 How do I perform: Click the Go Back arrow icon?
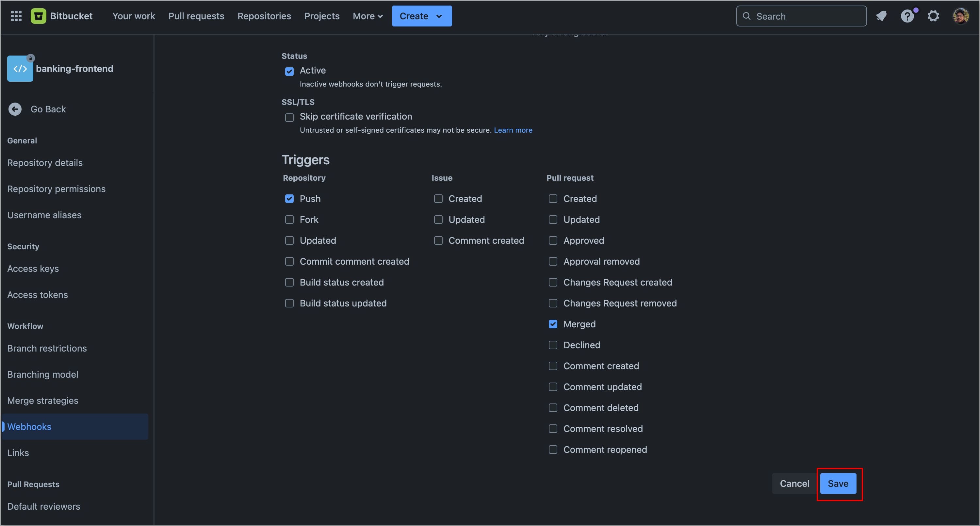[x=15, y=109]
